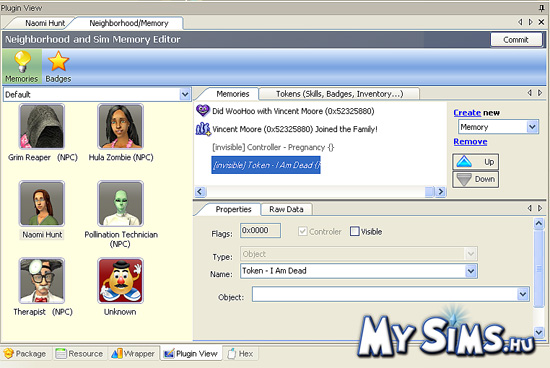This screenshot has height=368, width=550.
Task: Click the gray Down arrow icon
Action: (x=464, y=179)
